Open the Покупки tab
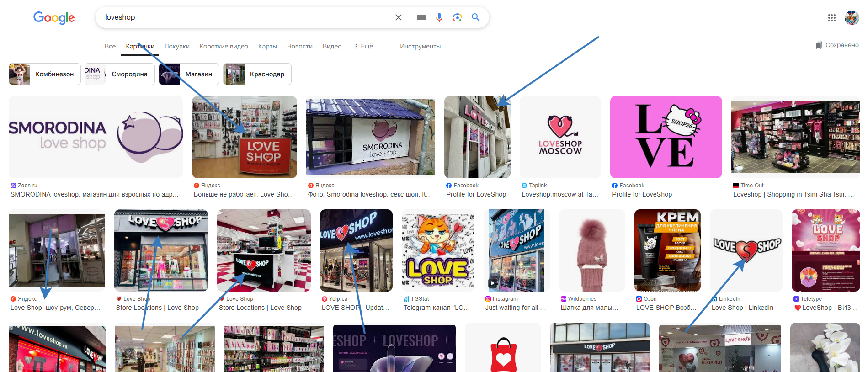This screenshot has width=868, height=372. pyautogui.click(x=177, y=46)
